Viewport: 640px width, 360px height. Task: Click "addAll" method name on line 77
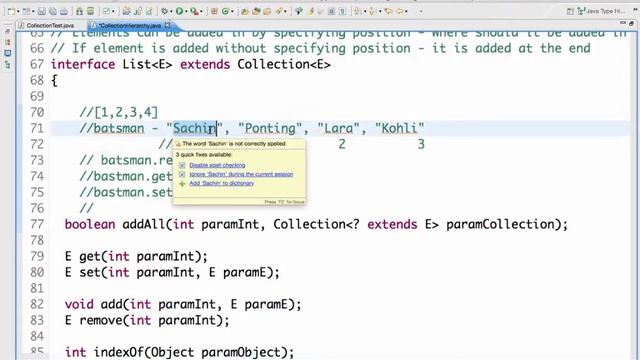pos(144,224)
